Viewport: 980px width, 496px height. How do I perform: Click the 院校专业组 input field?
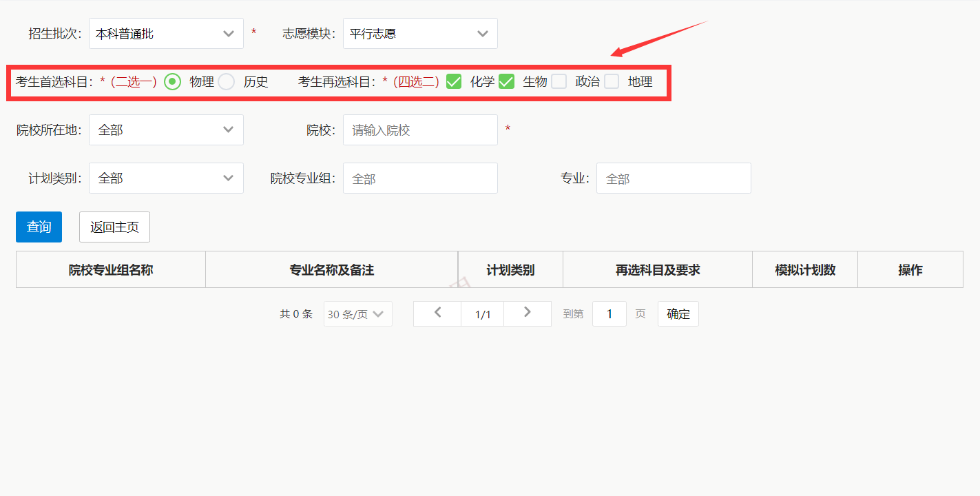coord(420,178)
